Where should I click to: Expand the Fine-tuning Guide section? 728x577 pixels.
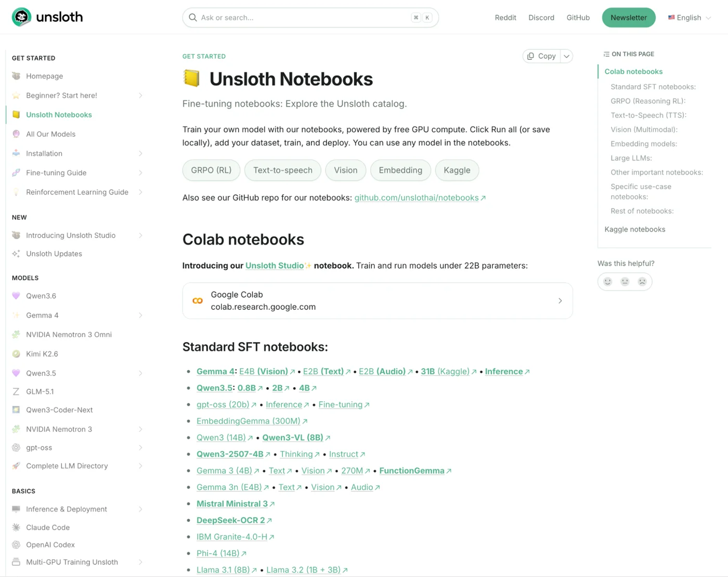coord(140,173)
